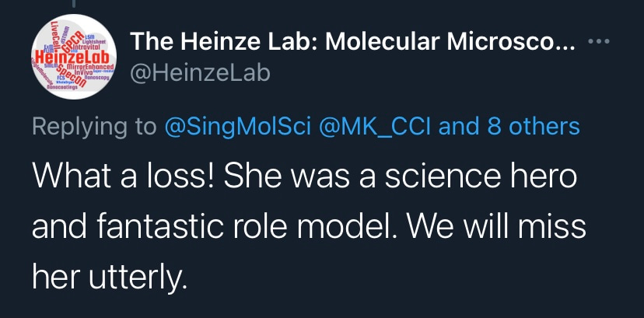Viewport: 644px width, 318px height.
Task: Click the "Replying to" label
Action: point(93,126)
